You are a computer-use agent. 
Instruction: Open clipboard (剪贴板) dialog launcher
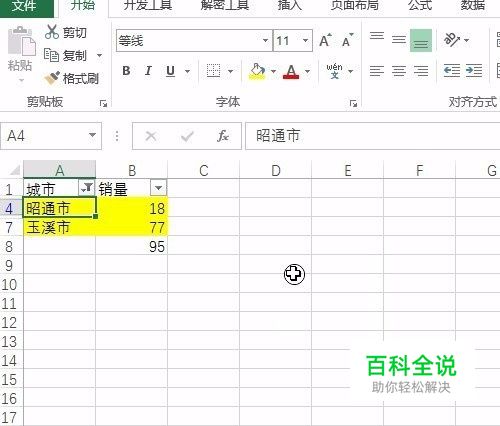(103, 104)
